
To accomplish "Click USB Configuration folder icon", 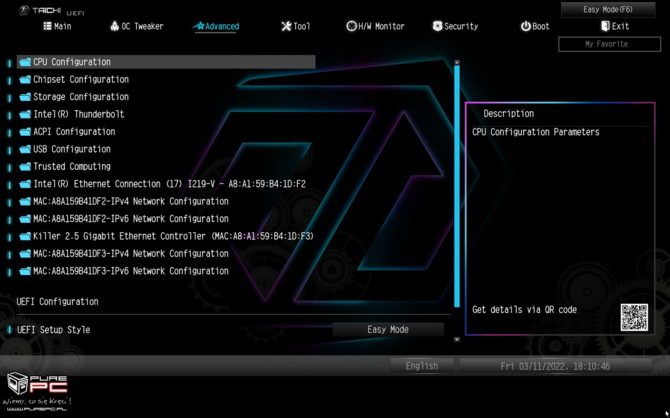I will tap(25, 149).
